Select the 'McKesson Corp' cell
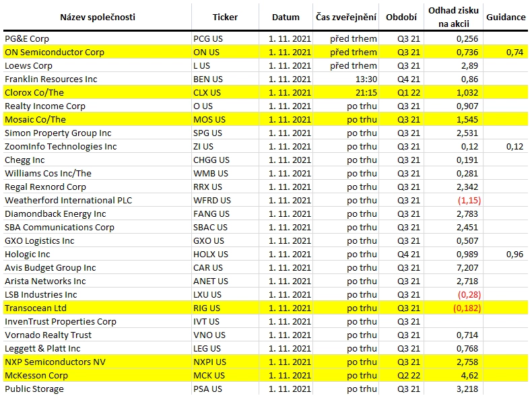Viewport: 532px width, 400px height. pos(98,375)
